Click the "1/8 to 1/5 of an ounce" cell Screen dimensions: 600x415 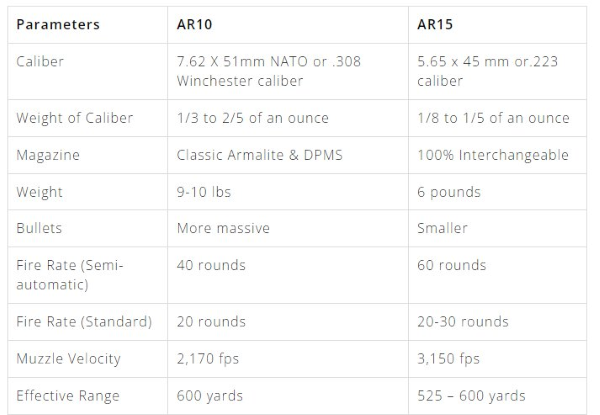(492, 118)
